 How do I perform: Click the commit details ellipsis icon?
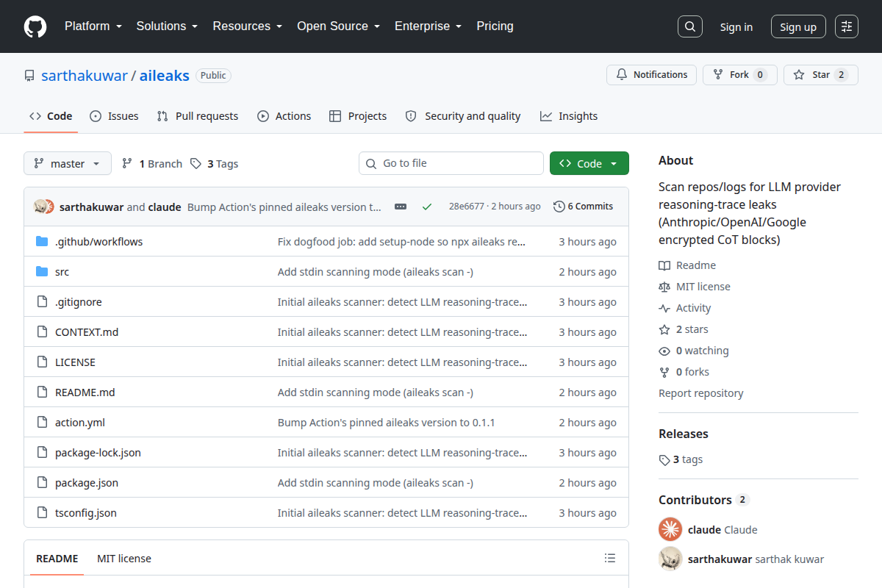(x=401, y=207)
